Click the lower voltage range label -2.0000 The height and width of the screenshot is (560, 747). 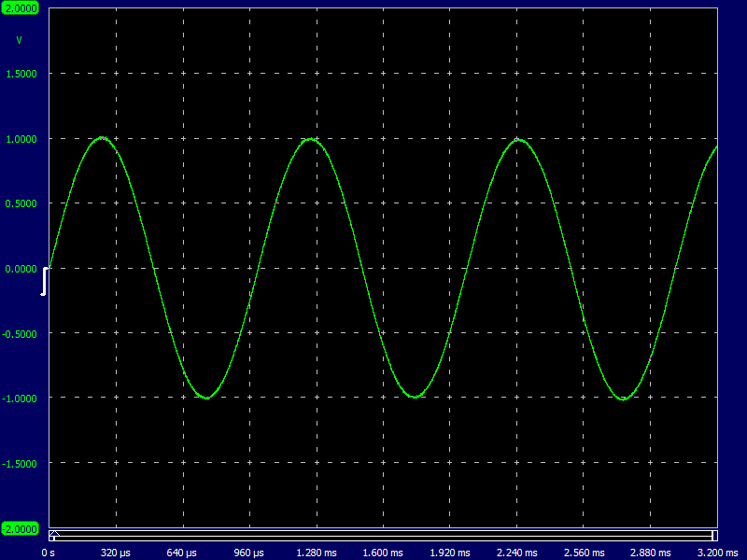point(20,529)
